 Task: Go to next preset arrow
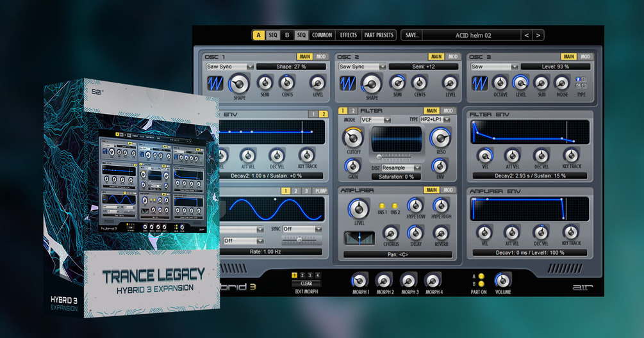point(538,35)
